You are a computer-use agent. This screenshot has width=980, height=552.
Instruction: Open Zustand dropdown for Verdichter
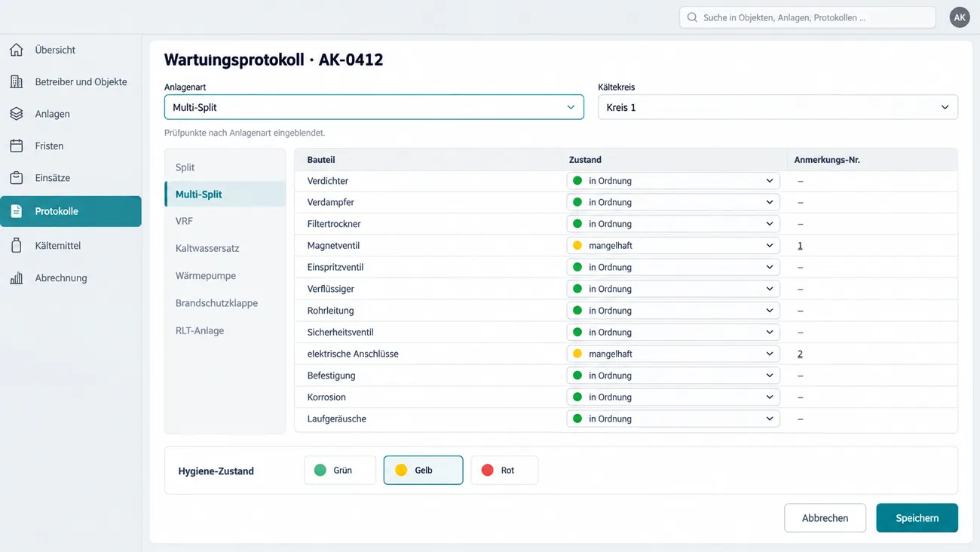point(673,181)
